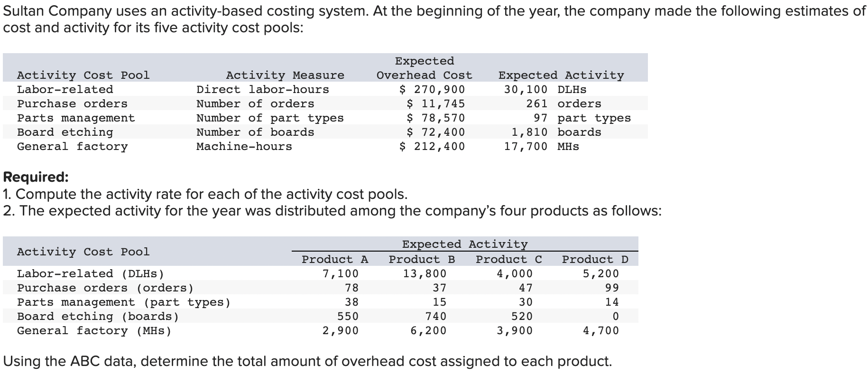Click Product C board etching value 520

[x=522, y=316]
